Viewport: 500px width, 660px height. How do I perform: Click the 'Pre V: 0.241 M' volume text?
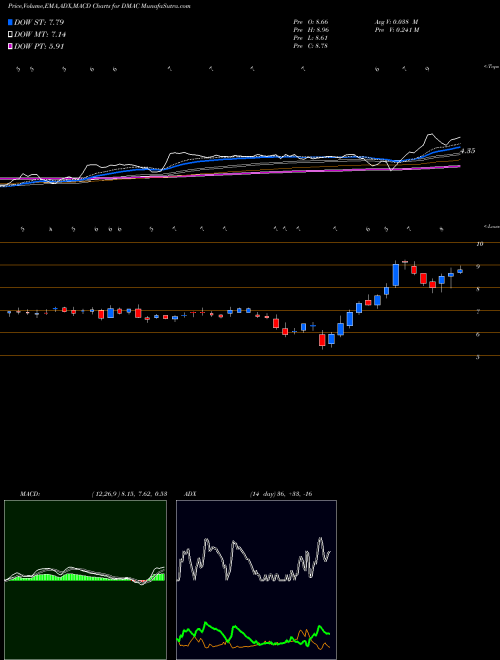pyautogui.click(x=396, y=30)
